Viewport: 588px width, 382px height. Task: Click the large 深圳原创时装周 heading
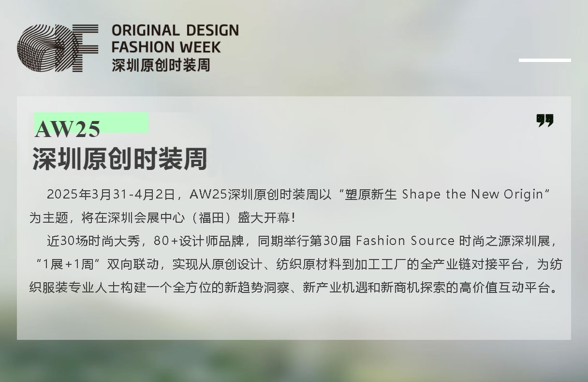click(120, 159)
